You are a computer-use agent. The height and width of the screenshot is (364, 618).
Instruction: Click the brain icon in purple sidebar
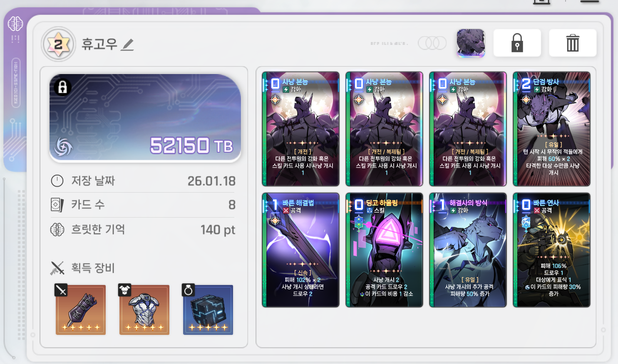pos(15,24)
